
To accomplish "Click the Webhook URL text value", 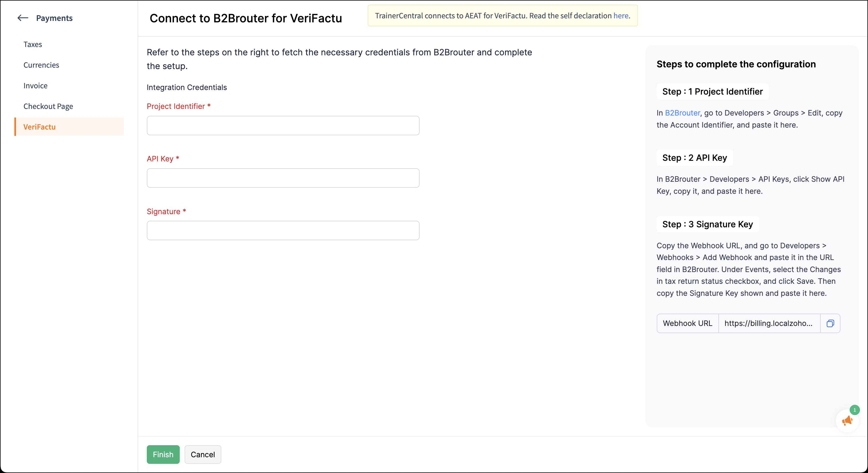I will tap(769, 323).
